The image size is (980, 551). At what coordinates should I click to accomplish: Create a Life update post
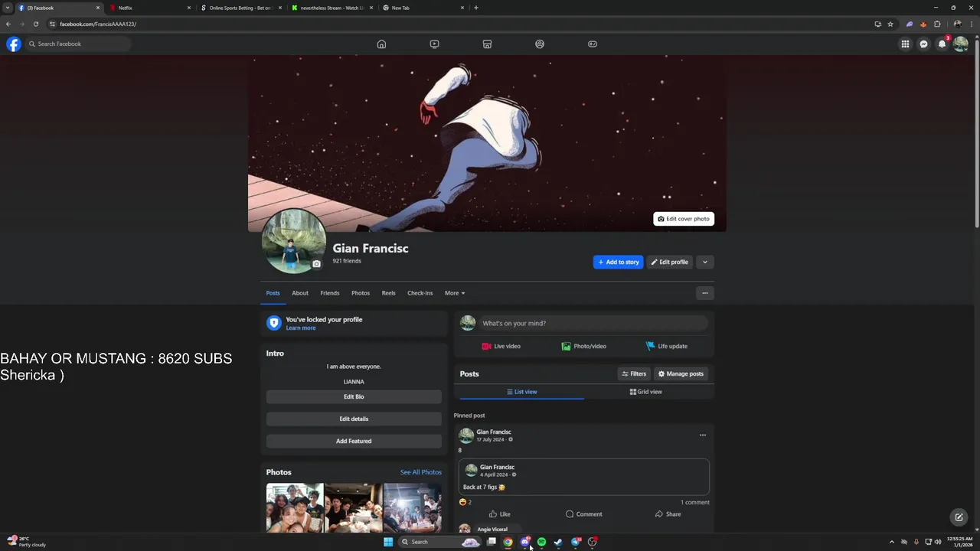[666, 346]
